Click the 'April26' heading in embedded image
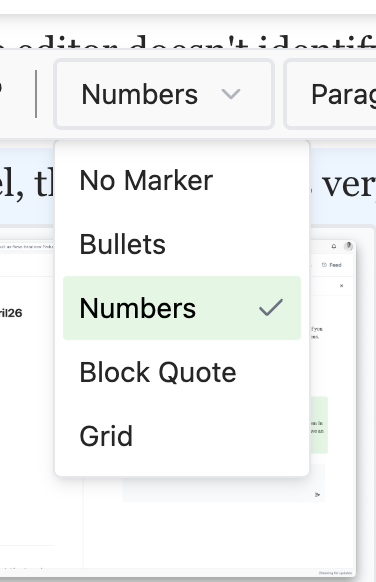Screen dimensions: 376x582 [11, 313]
